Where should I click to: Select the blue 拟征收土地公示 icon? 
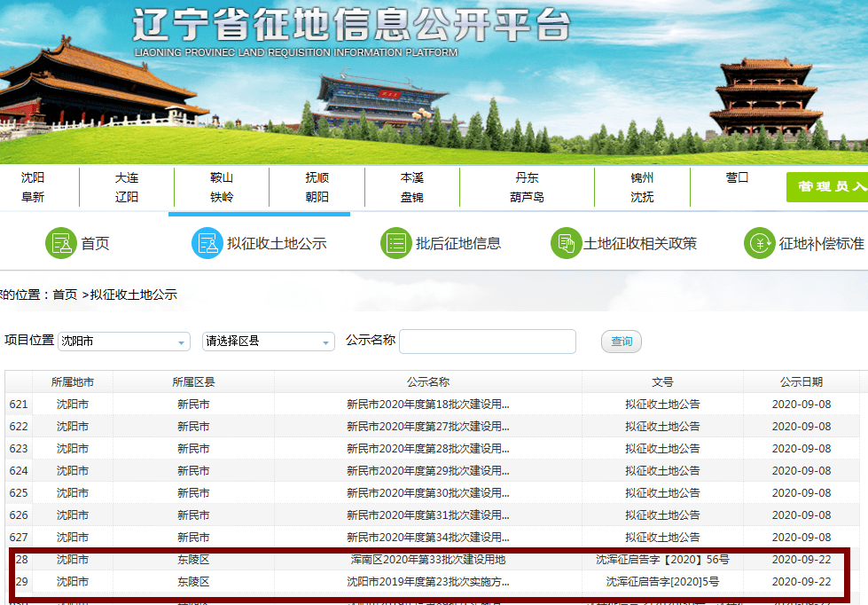point(207,240)
